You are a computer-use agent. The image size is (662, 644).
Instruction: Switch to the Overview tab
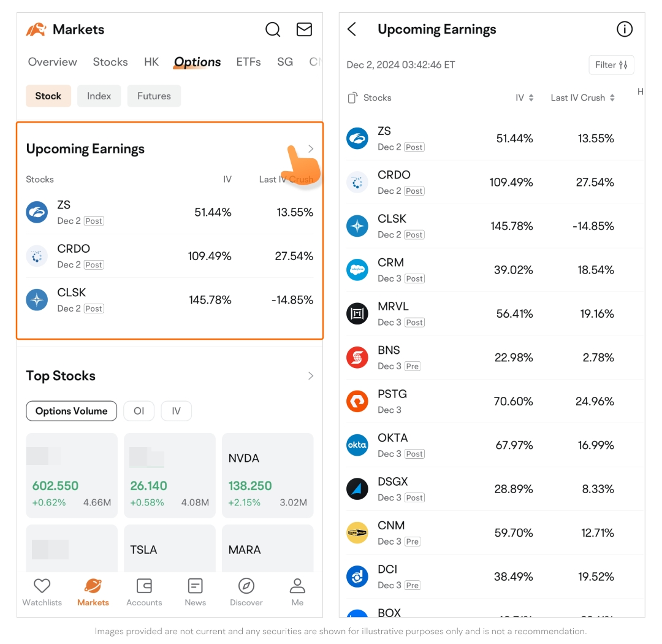click(x=52, y=62)
